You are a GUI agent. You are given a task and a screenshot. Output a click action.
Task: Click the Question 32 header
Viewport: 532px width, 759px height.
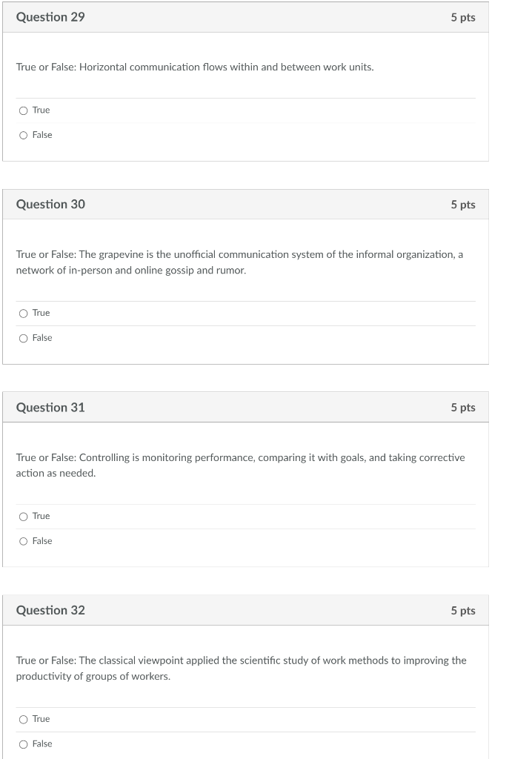tap(50, 610)
